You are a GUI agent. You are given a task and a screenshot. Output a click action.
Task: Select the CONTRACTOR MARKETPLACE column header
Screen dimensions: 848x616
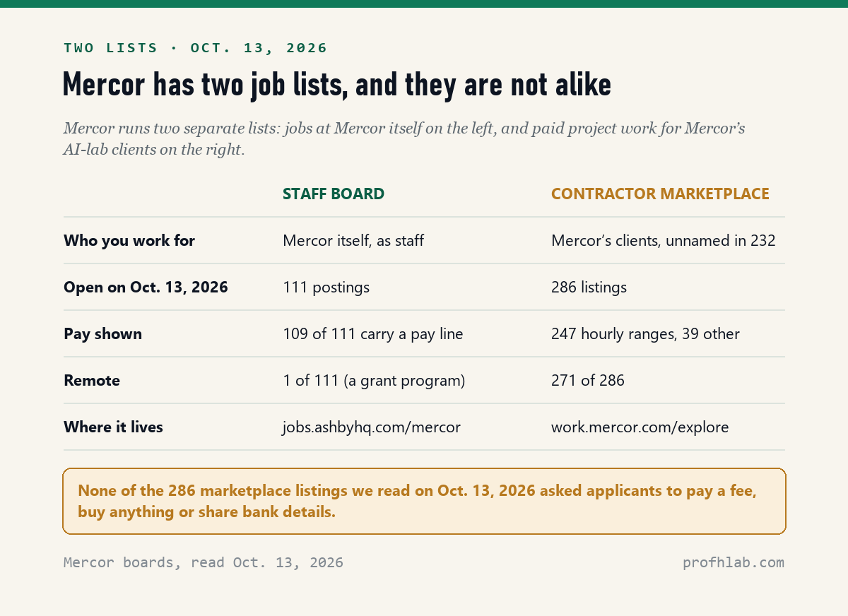click(x=660, y=194)
